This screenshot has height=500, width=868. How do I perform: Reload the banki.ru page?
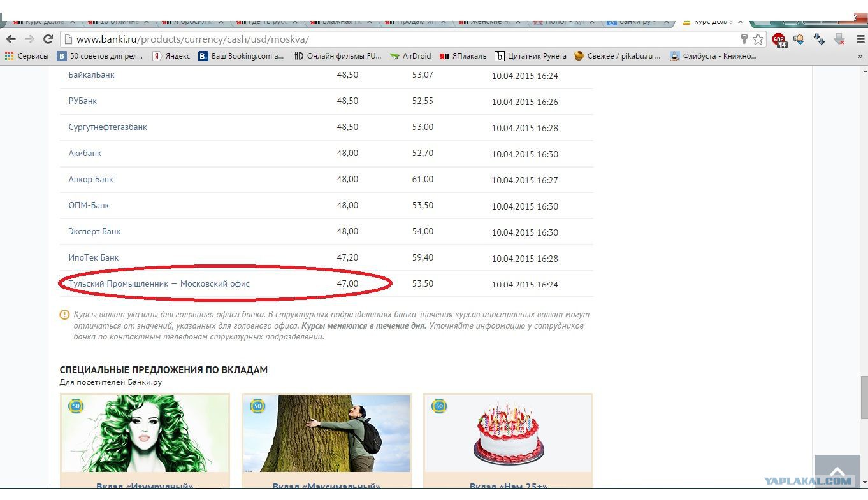[x=48, y=39]
